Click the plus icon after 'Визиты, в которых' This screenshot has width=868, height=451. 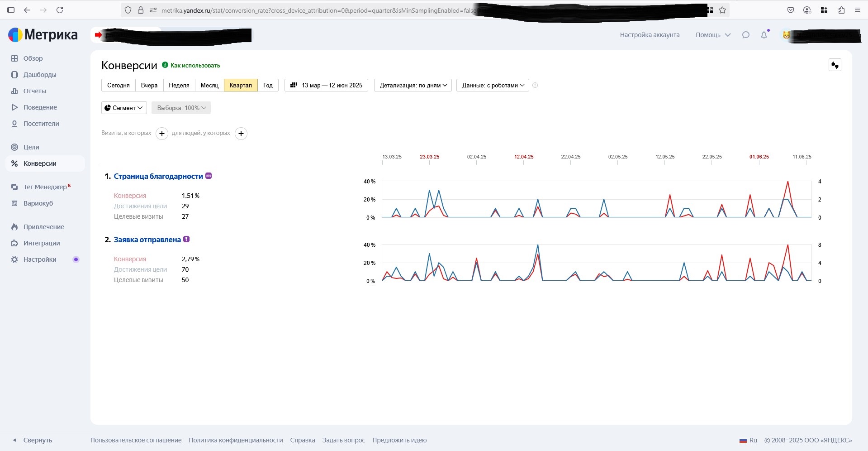162,134
